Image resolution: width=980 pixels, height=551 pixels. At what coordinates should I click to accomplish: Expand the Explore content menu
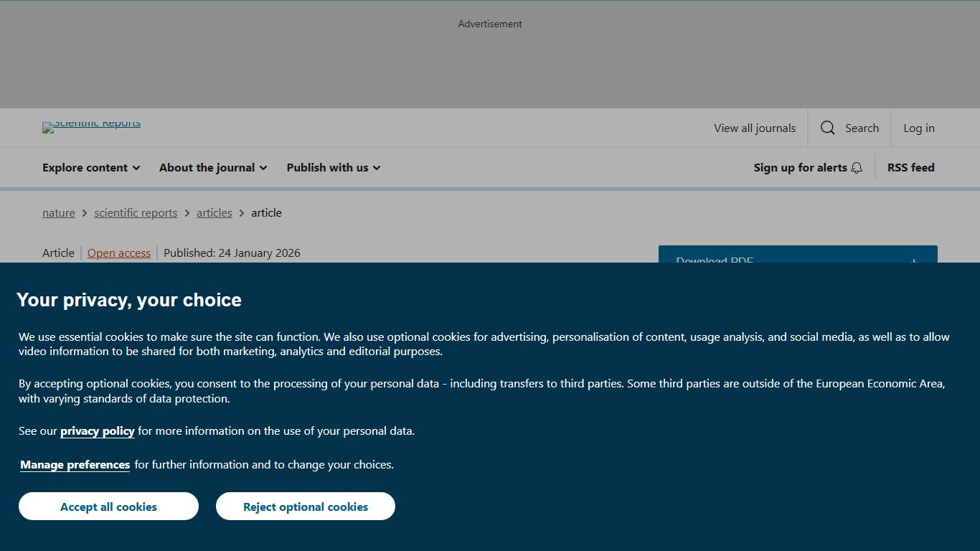[x=91, y=167]
